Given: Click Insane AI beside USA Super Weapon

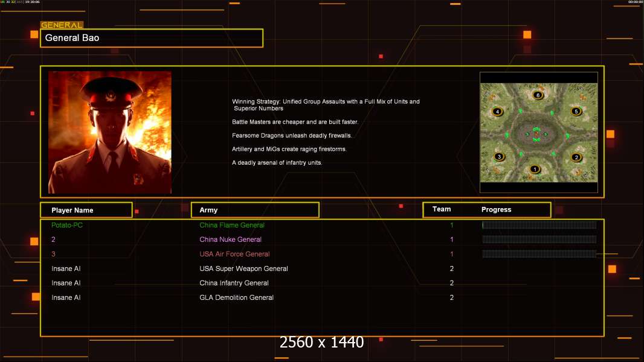Looking at the screenshot, I should coord(66,268).
